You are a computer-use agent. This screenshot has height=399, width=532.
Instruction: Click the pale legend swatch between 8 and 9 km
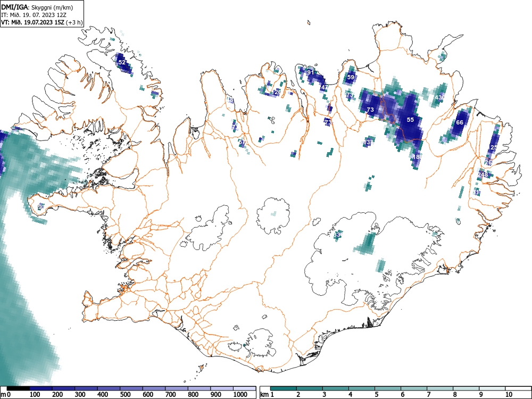pos(466,388)
